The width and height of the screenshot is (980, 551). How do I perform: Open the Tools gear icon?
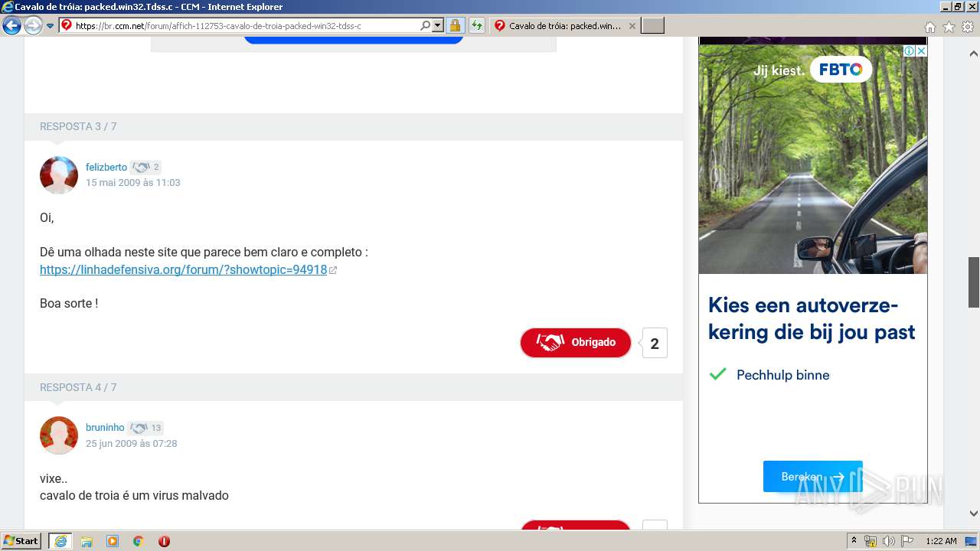click(968, 26)
